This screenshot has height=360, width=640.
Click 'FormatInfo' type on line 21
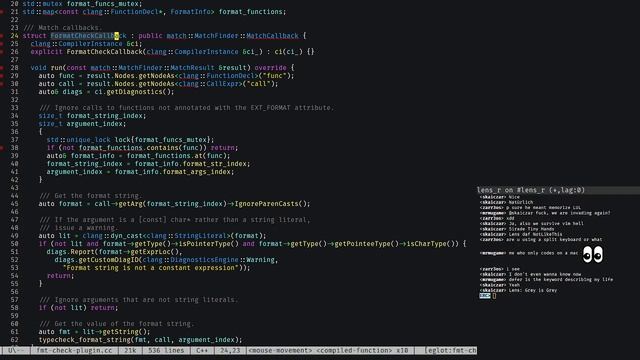[x=190, y=12]
